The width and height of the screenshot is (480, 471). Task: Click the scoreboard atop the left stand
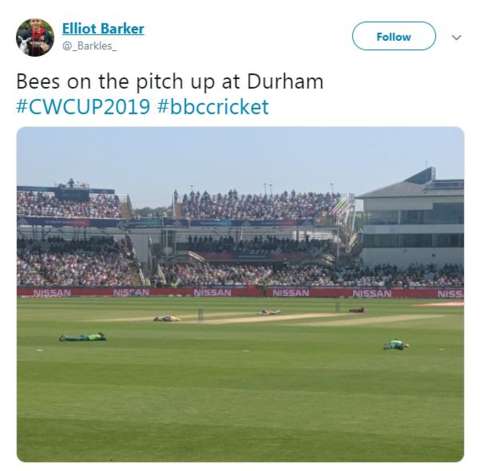click(72, 194)
